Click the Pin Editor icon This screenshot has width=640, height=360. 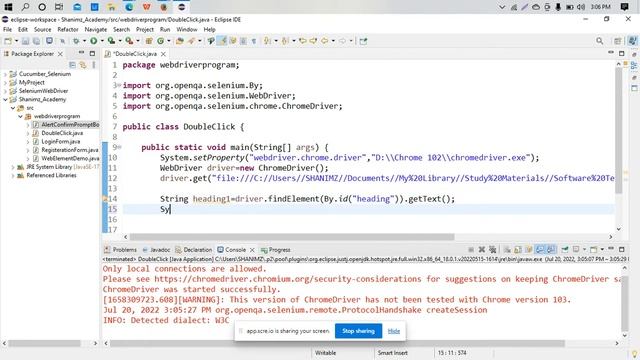pyautogui.click(x=363, y=41)
